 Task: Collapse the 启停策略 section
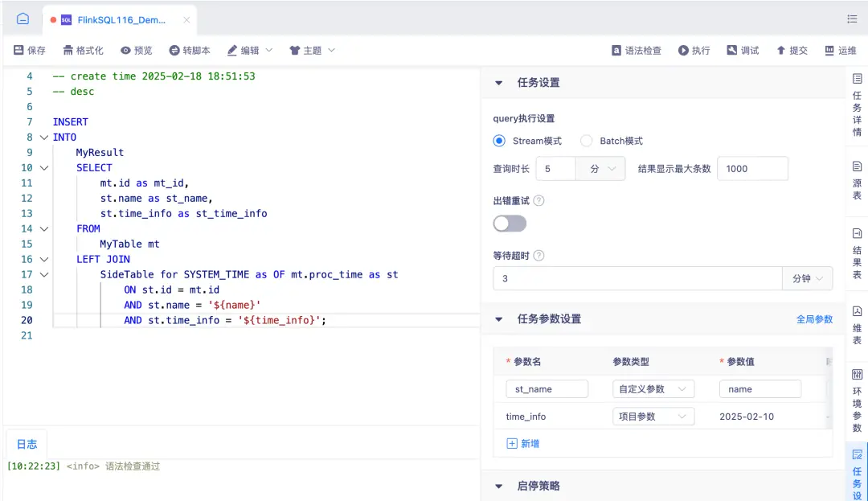[x=499, y=486]
